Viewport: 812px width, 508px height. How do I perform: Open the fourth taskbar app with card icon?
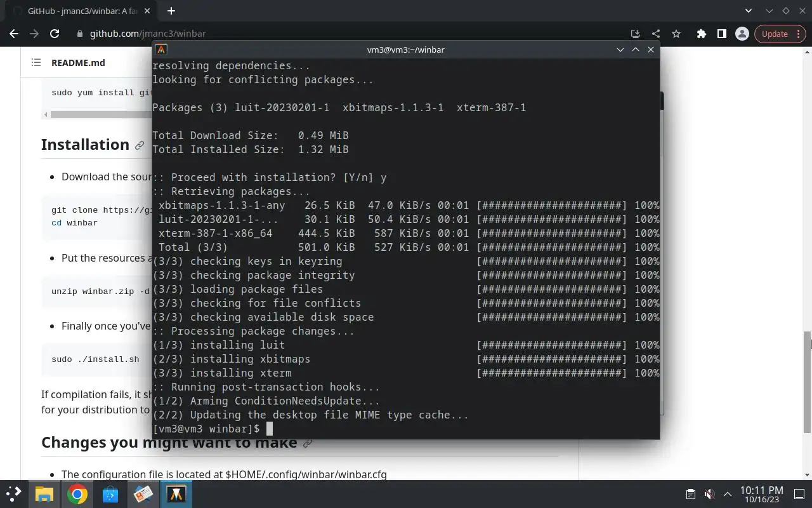point(143,493)
